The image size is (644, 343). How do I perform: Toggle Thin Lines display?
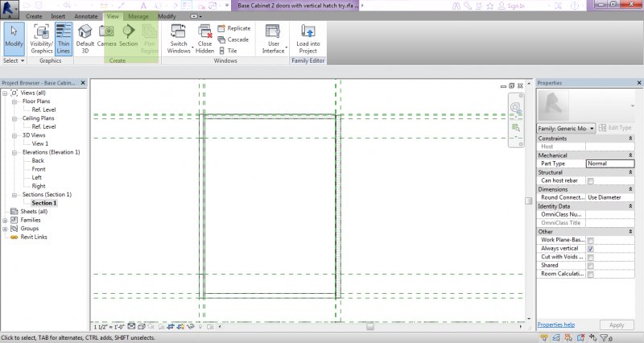(64, 39)
